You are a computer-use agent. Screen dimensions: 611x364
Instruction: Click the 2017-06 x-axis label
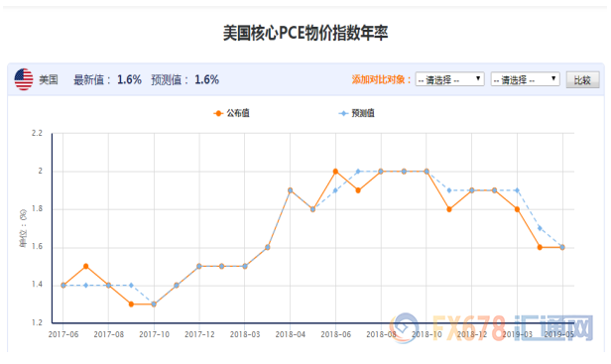point(63,334)
